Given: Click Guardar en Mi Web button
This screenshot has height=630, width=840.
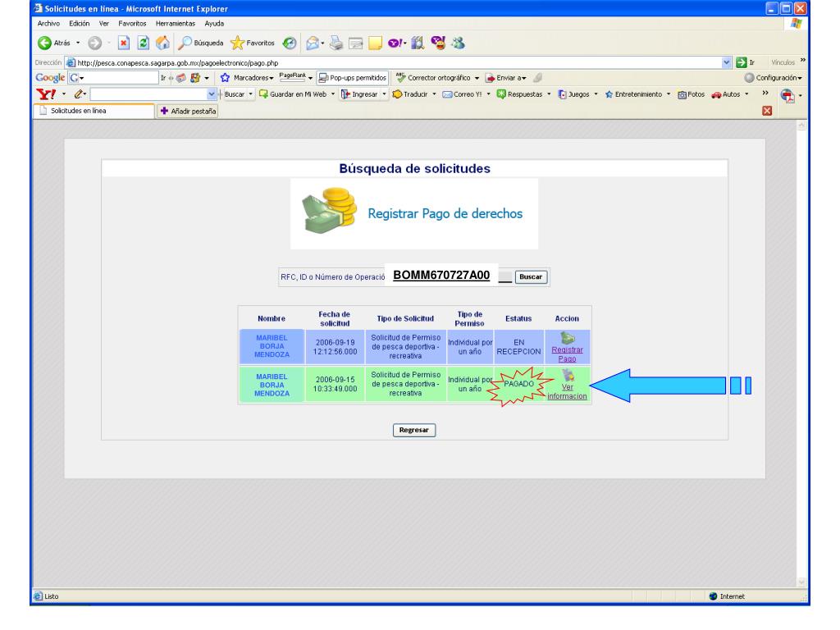Looking at the screenshot, I should pos(293,94).
